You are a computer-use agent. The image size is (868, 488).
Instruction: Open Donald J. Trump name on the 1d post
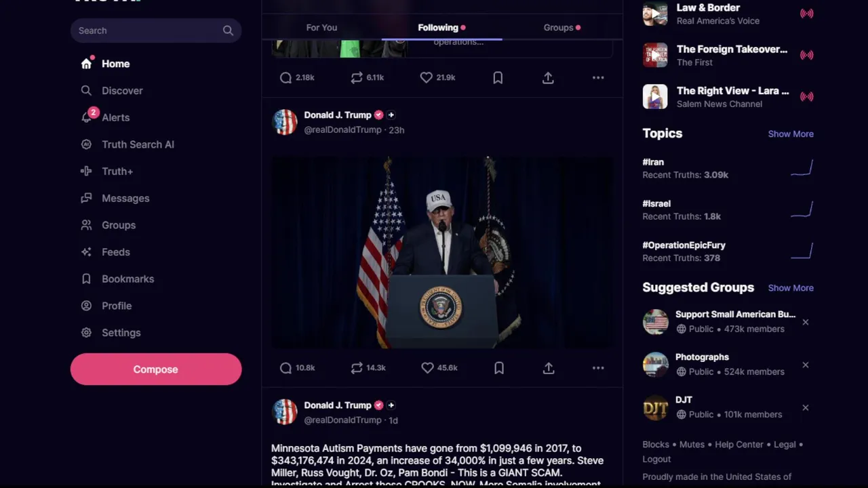338,405
